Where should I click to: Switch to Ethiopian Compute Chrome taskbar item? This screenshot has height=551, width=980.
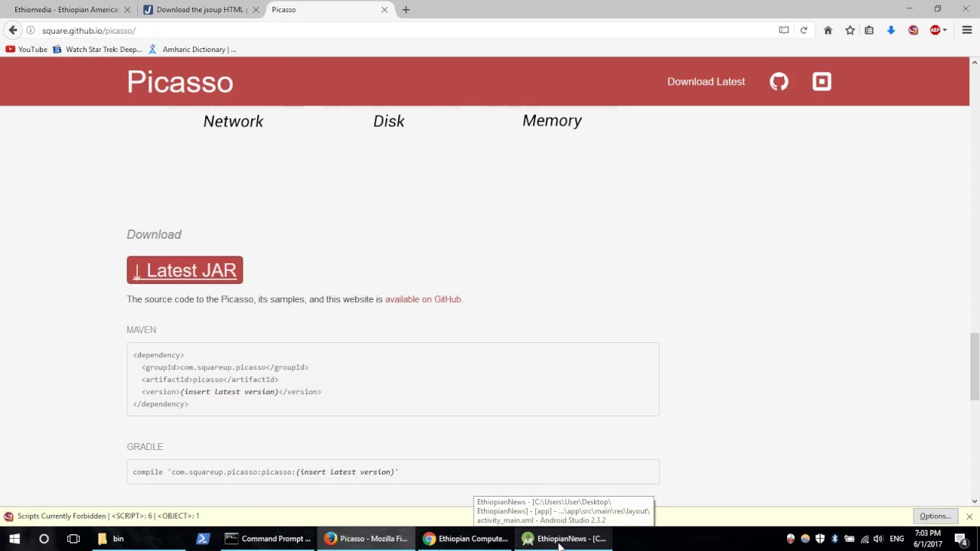tap(465, 539)
